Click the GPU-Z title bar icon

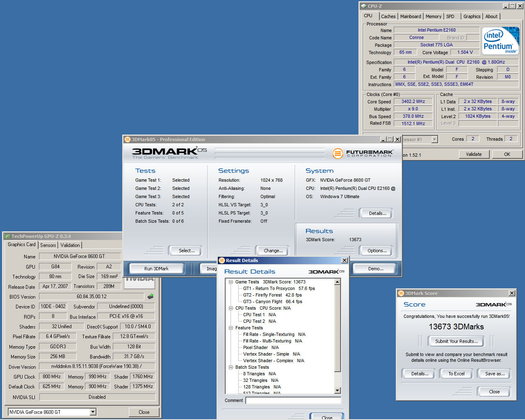click(x=7, y=236)
